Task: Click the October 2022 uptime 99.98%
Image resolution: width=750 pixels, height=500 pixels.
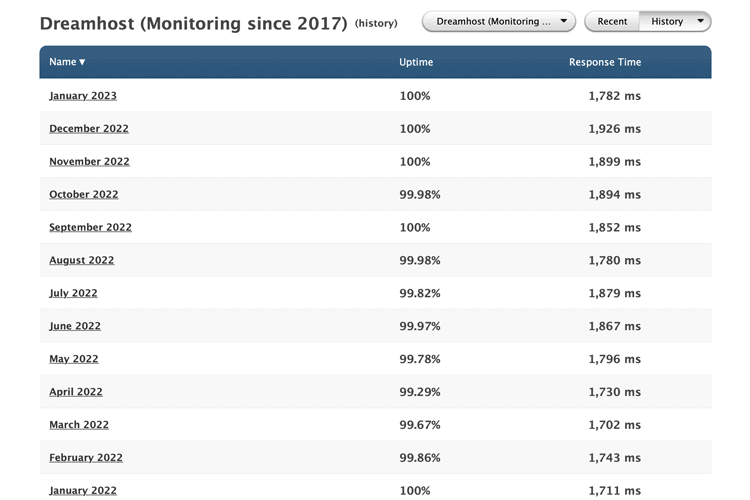Action: [420, 194]
